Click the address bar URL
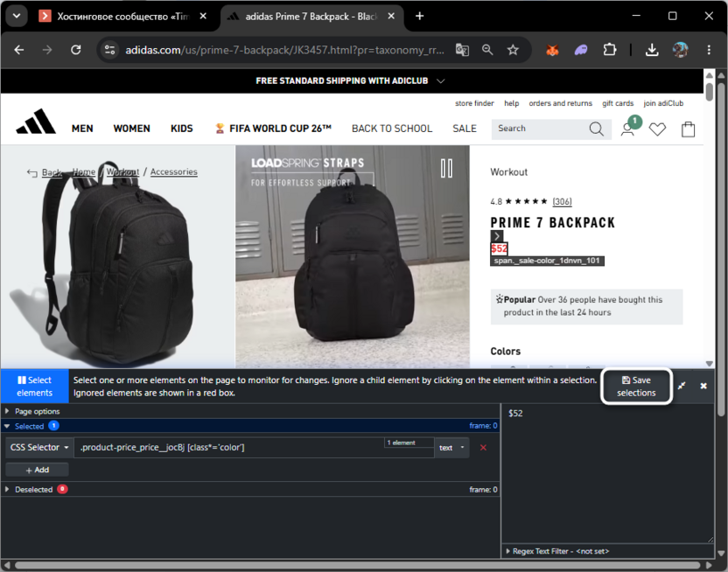728x572 pixels. point(284,50)
